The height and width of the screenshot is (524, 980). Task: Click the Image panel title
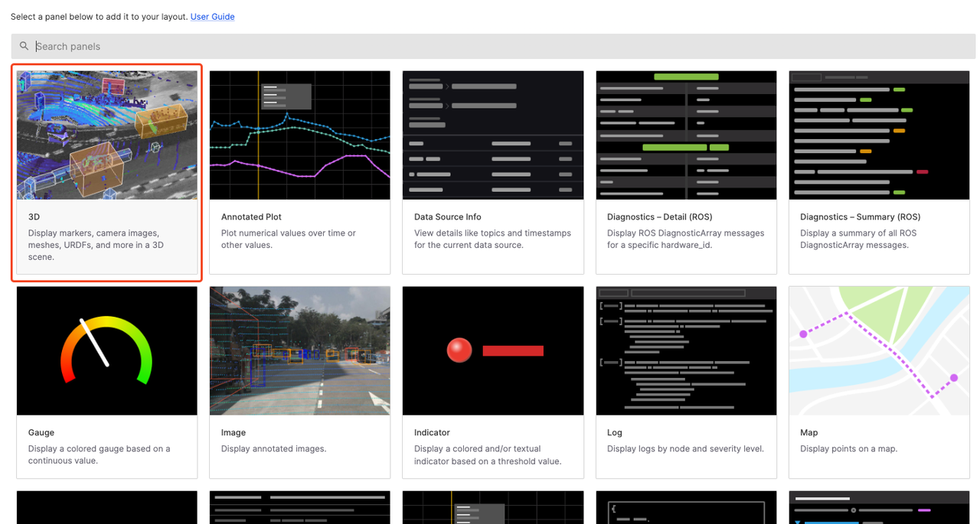(x=234, y=433)
